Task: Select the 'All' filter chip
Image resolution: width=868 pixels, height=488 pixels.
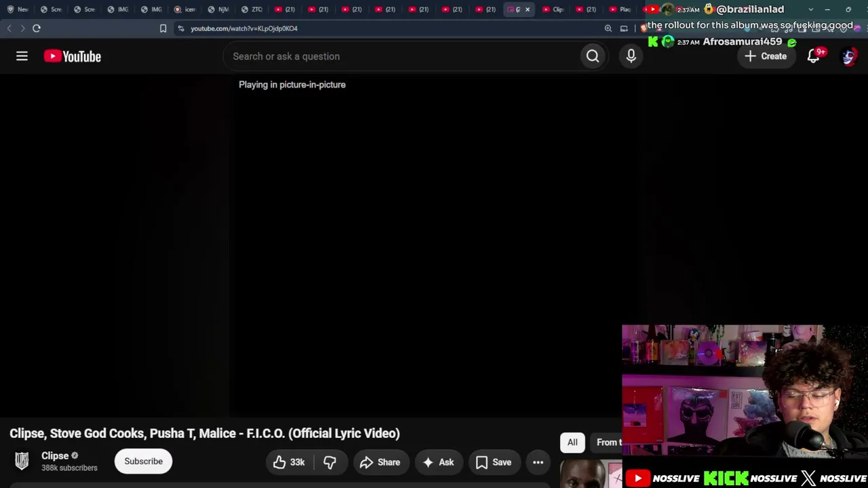Action: [x=572, y=443]
